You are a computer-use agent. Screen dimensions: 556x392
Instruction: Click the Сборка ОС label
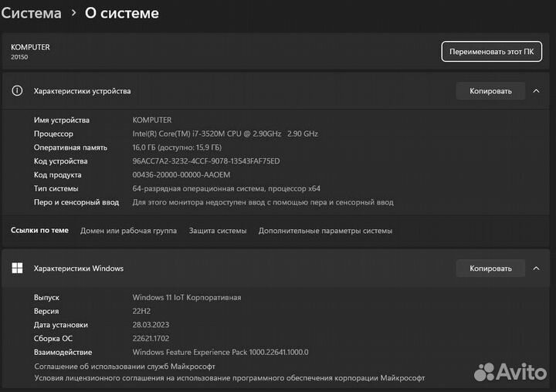[x=53, y=339]
